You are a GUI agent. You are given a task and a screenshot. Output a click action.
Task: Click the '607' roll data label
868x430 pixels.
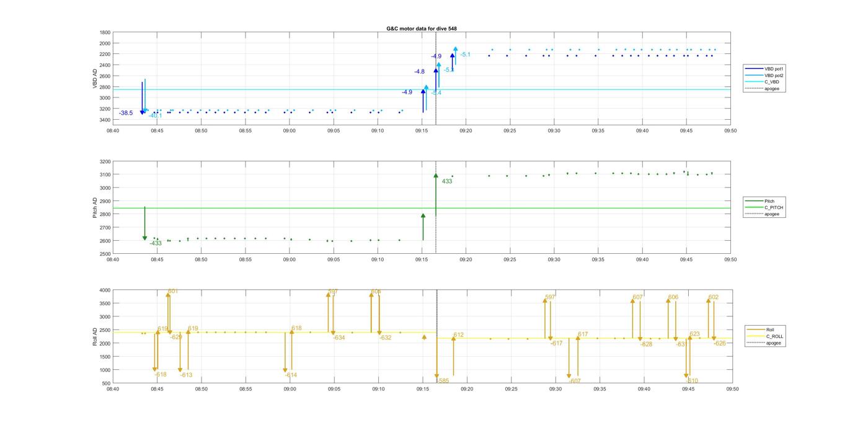pyautogui.click(x=638, y=297)
